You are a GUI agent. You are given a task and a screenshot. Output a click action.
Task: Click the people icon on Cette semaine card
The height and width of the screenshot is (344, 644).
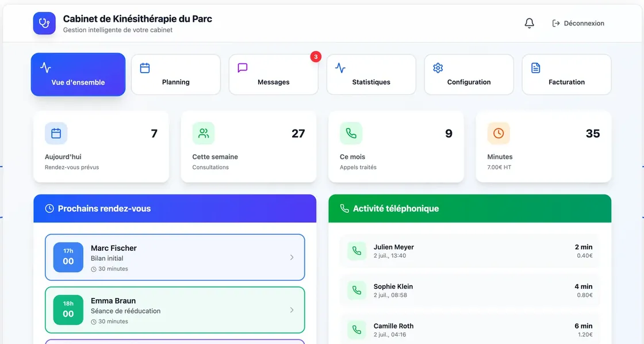point(204,133)
